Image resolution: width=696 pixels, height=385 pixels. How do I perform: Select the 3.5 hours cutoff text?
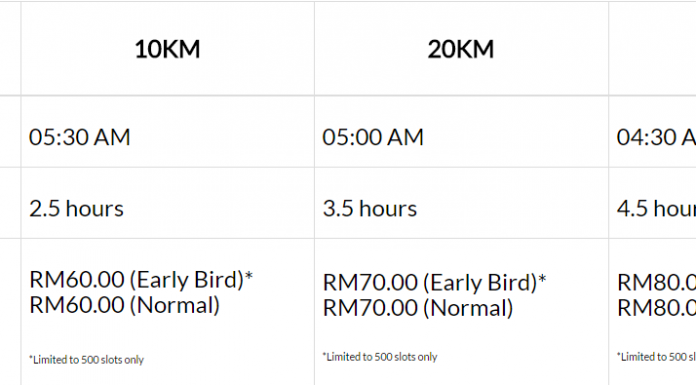370,208
